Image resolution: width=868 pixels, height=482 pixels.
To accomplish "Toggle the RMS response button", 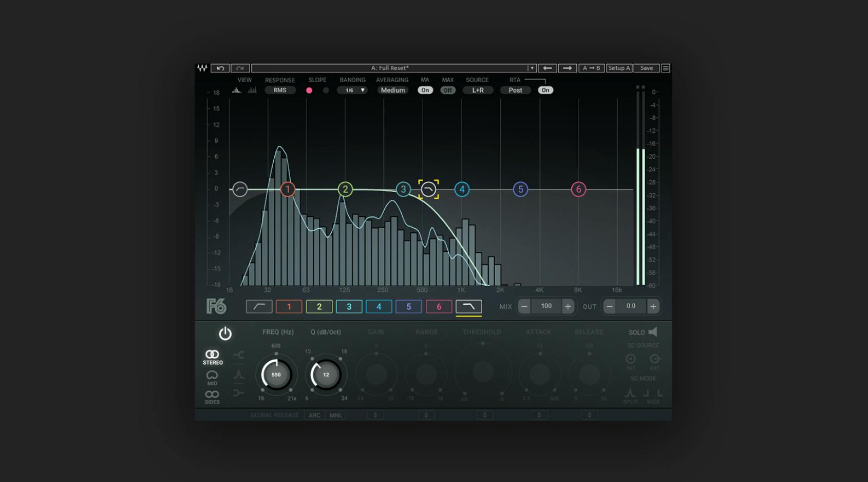I will click(x=280, y=90).
